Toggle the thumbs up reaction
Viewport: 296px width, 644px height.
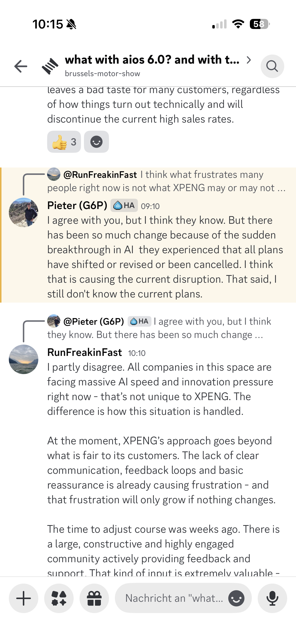(x=64, y=142)
